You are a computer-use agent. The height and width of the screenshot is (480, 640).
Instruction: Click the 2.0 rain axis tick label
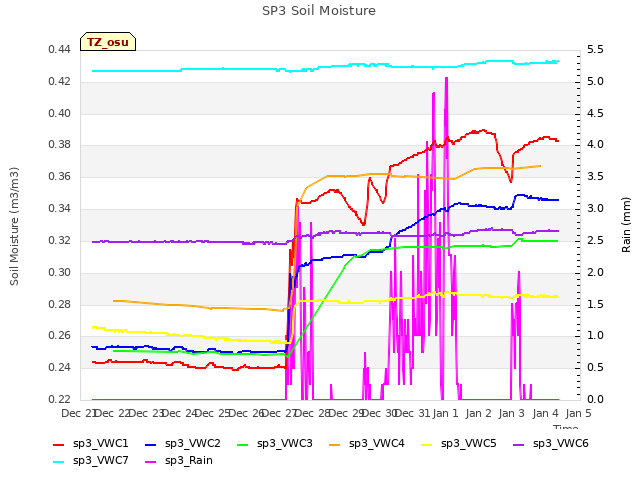coord(595,272)
